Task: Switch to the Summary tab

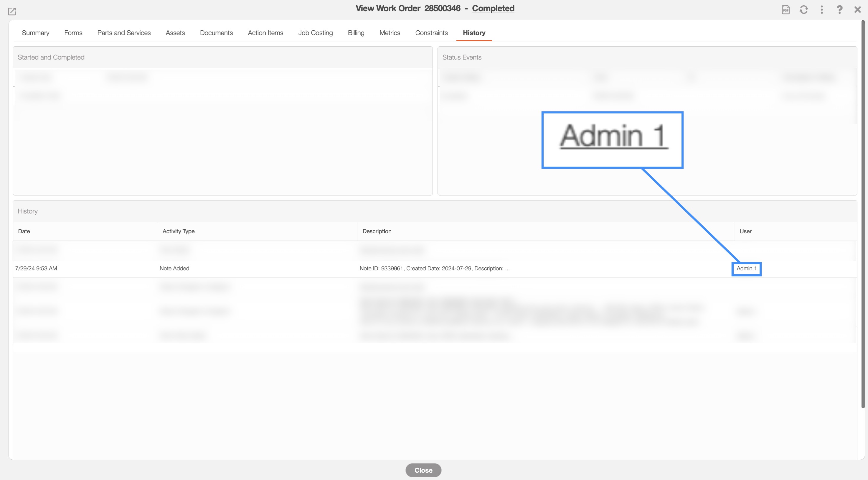Action: [x=35, y=33]
